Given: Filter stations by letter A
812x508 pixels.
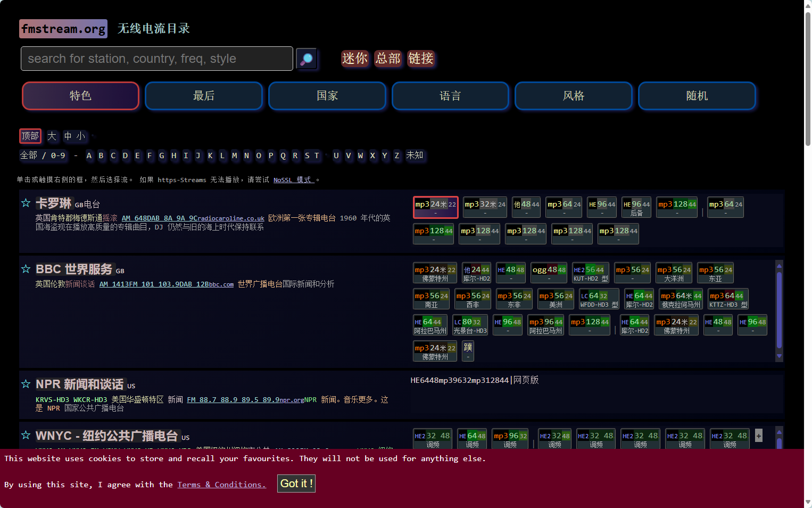Looking at the screenshot, I should click(89, 155).
